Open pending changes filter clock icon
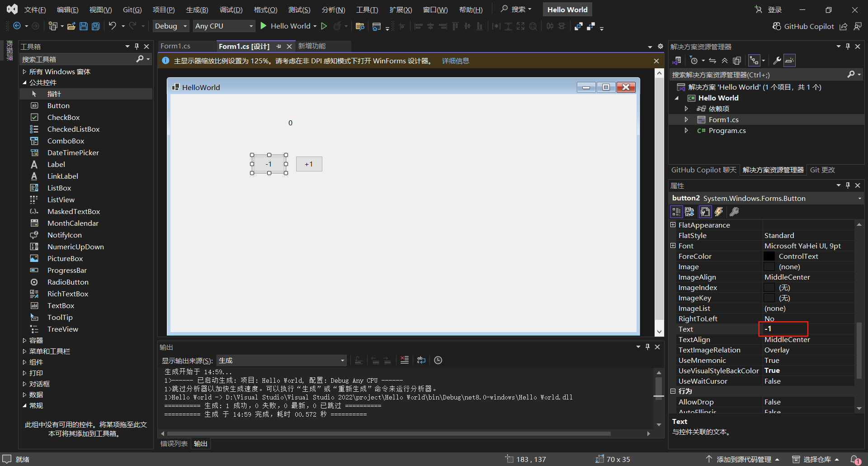This screenshot has width=868, height=466. tap(694, 61)
